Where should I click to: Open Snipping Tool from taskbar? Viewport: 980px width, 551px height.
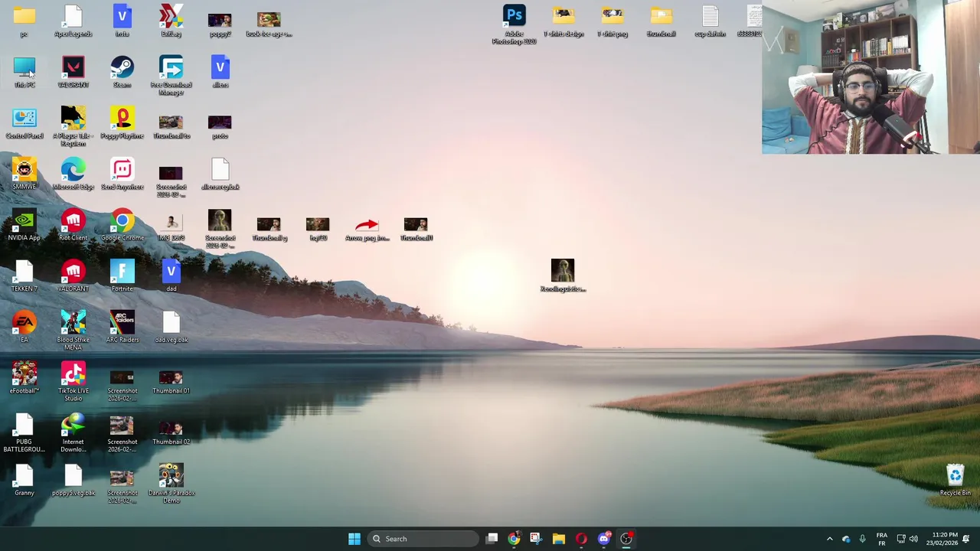coord(536,539)
